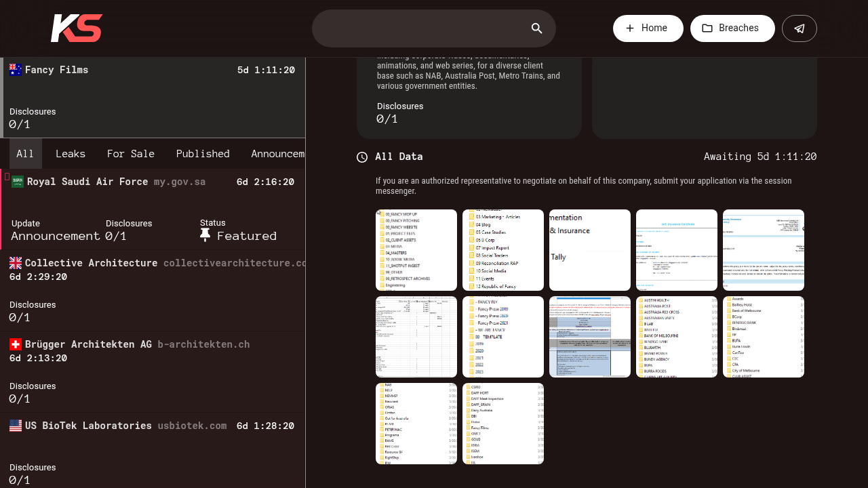Click the Awaiting 5d countdown text
Image resolution: width=868 pixels, height=488 pixels.
coord(760,157)
